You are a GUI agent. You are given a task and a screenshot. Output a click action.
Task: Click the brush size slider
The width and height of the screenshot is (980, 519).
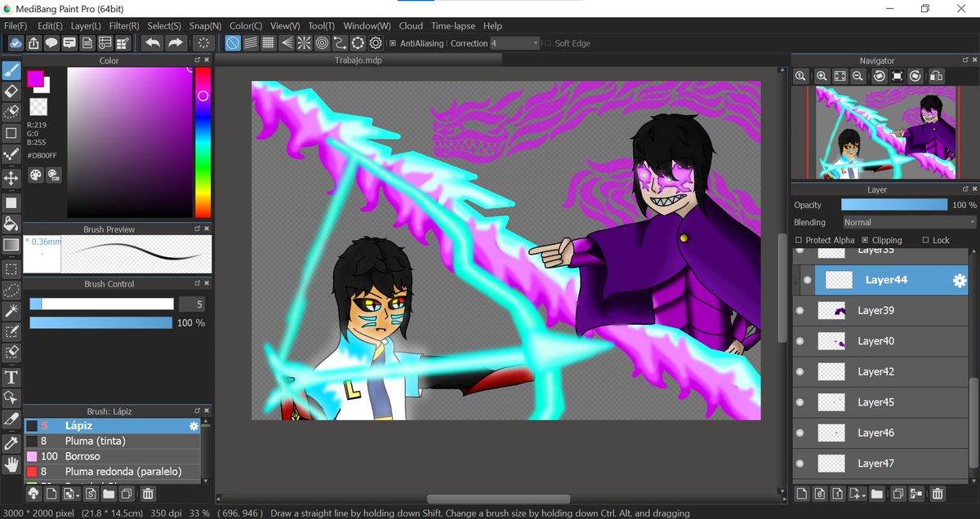[x=102, y=304]
